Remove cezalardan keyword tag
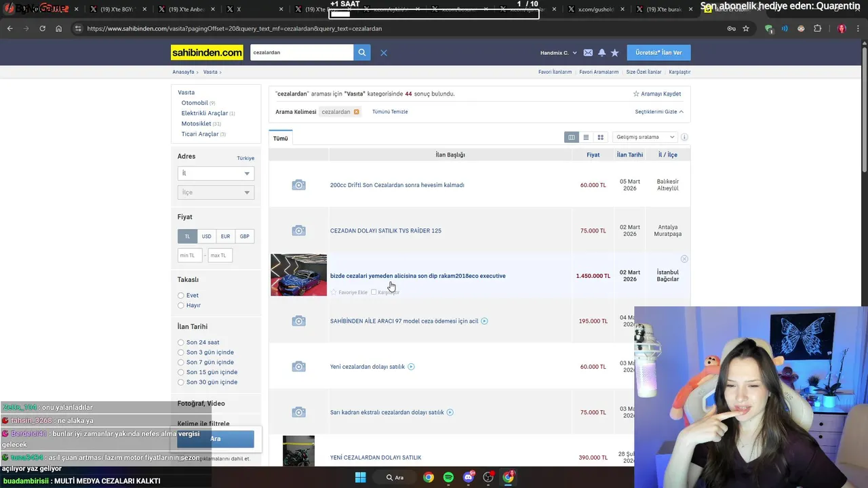Viewport: 868px width, 488px height. pyautogui.click(x=356, y=112)
